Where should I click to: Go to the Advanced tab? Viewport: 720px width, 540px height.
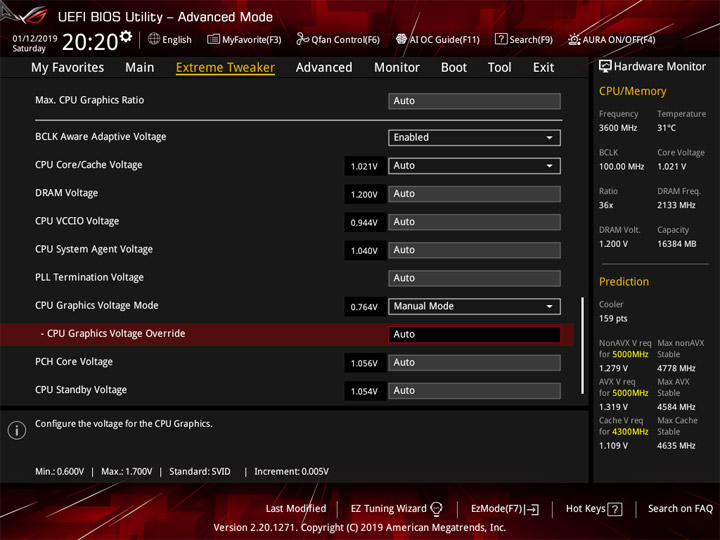pyautogui.click(x=324, y=68)
